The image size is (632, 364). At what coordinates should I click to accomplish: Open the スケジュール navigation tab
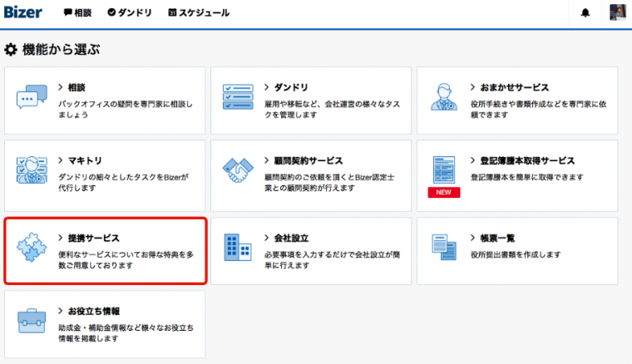coord(199,13)
